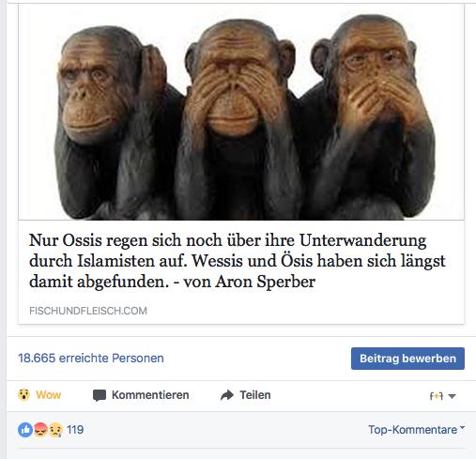The width and height of the screenshot is (476, 459).
Task: Click the Kommentieren label
Action: pyautogui.click(x=150, y=395)
